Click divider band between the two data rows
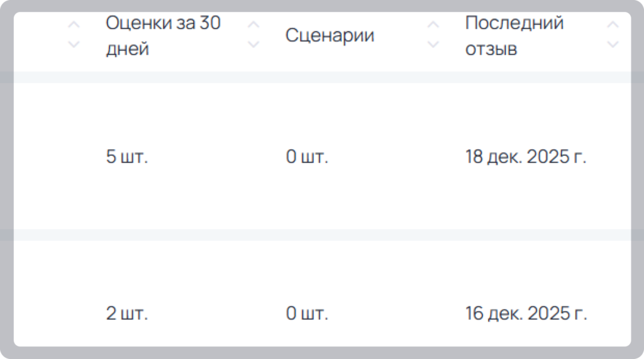The width and height of the screenshot is (644, 359). tap(323, 235)
